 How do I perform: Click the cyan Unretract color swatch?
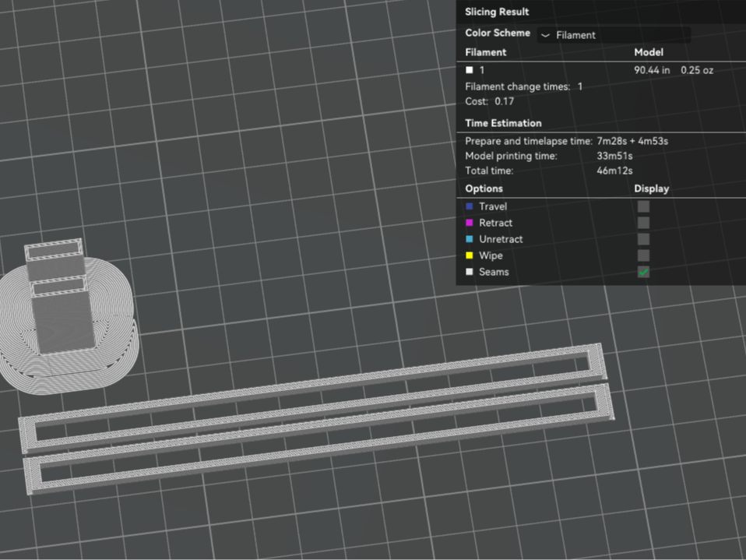[470, 239]
